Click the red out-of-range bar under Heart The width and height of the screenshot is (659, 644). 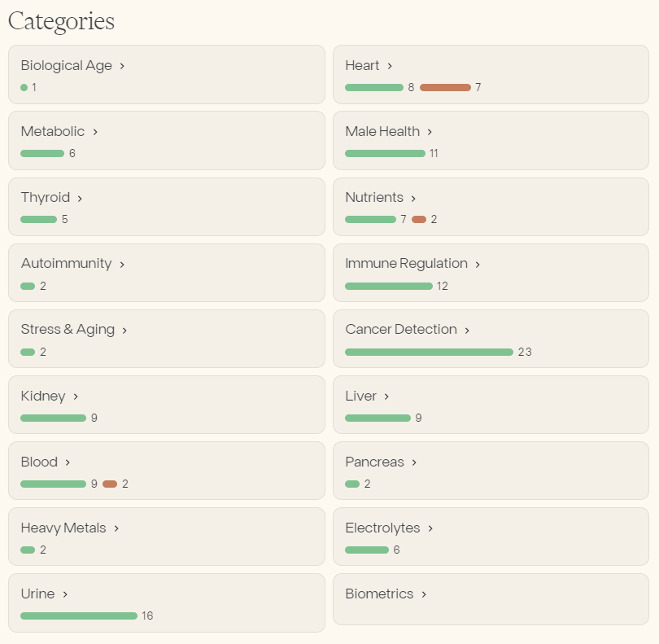point(445,87)
